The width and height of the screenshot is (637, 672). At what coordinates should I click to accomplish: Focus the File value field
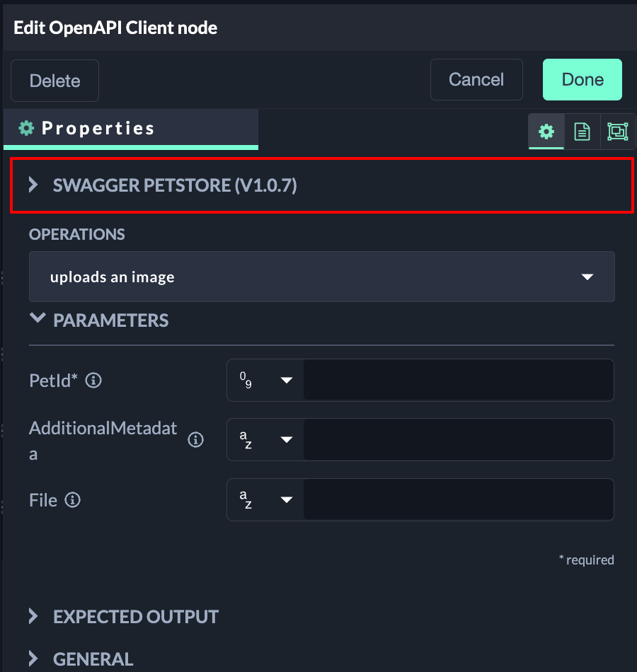[x=458, y=500]
